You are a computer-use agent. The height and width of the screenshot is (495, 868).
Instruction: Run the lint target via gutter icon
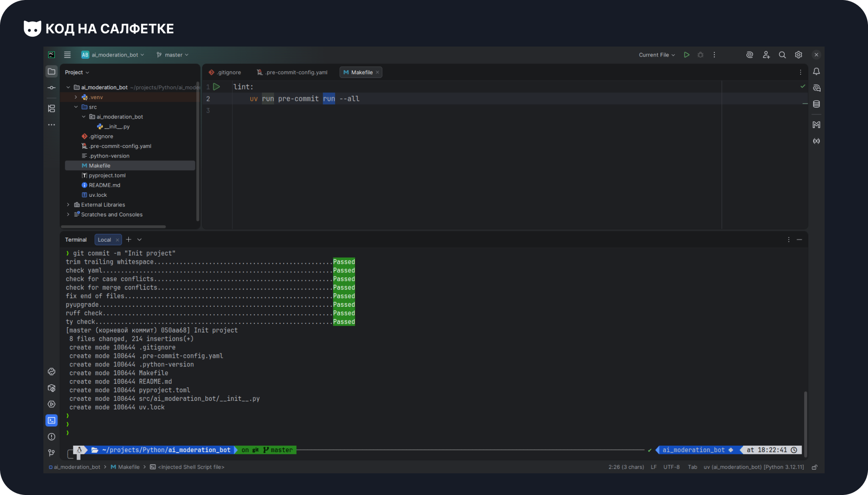click(x=217, y=87)
